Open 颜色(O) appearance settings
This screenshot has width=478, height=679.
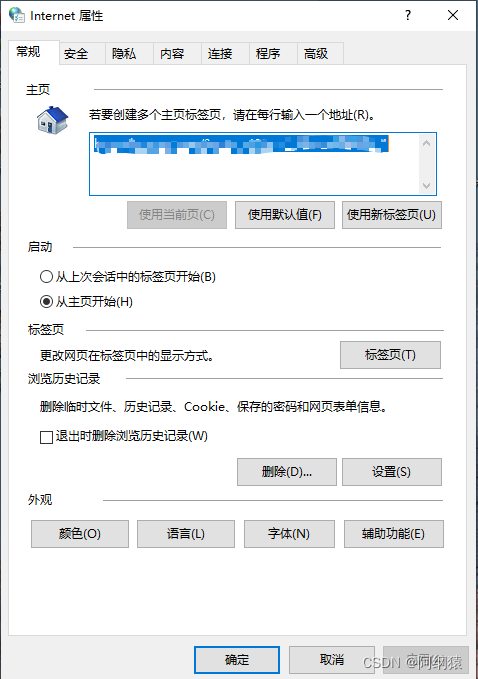[80, 534]
